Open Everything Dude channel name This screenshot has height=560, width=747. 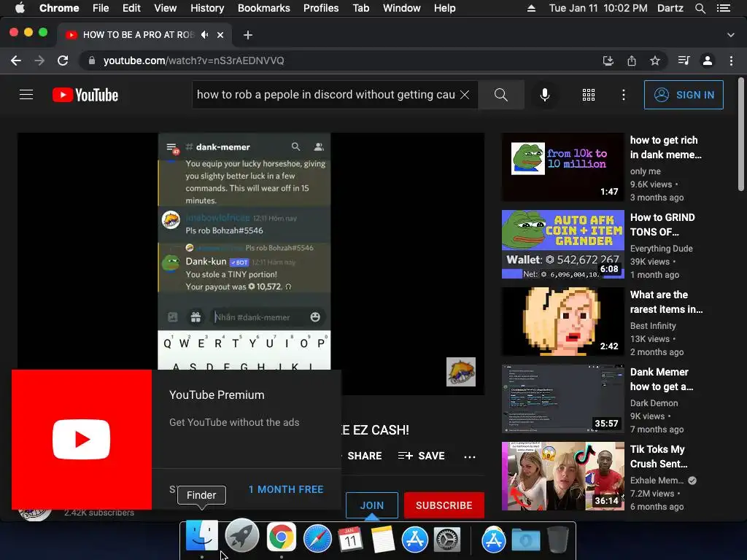[x=661, y=249]
